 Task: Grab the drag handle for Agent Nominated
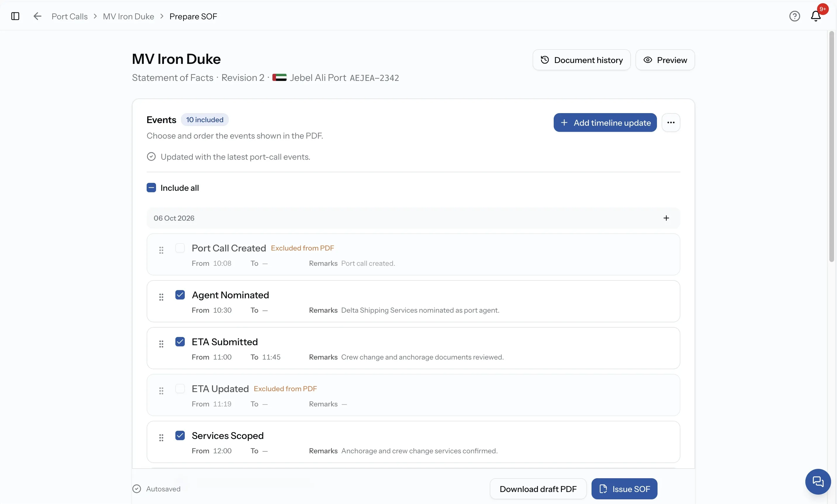(x=161, y=297)
